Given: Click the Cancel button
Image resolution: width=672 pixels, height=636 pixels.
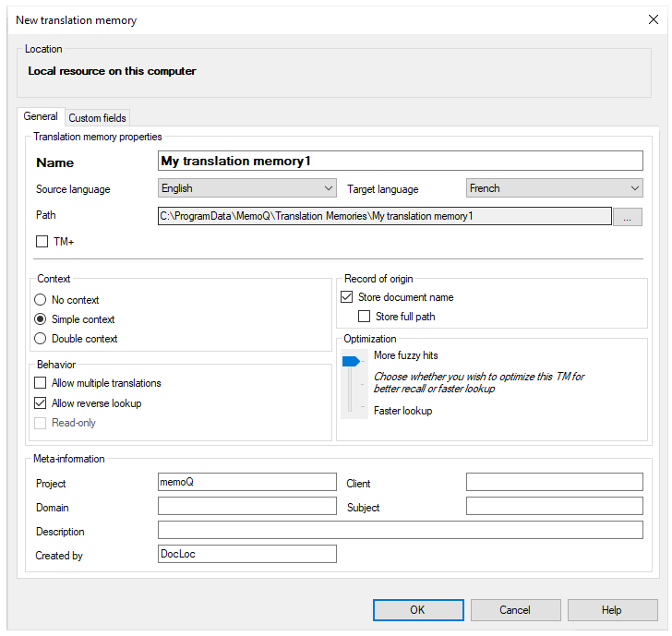Looking at the screenshot, I should click(516, 610).
